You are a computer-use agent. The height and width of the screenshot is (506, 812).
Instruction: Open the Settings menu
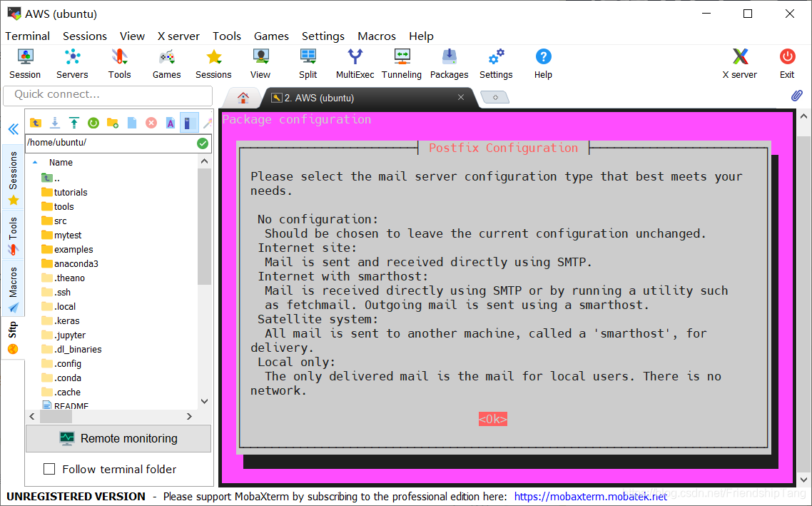click(323, 36)
